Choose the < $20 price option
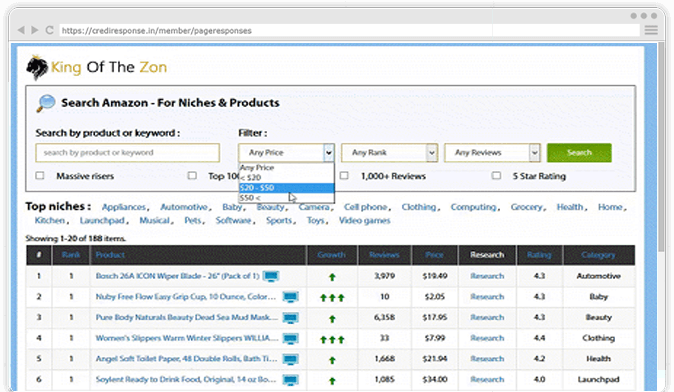 coord(286,178)
